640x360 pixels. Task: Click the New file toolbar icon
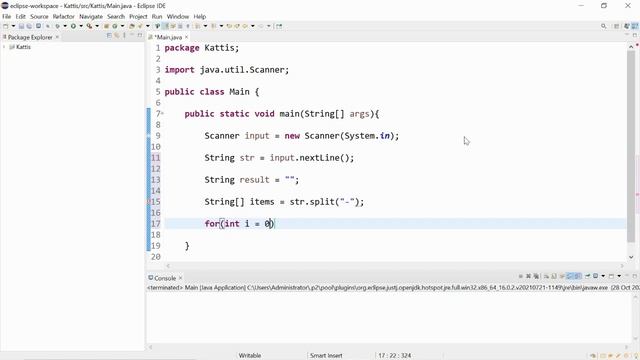pyautogui.click(x=6, y=26)
